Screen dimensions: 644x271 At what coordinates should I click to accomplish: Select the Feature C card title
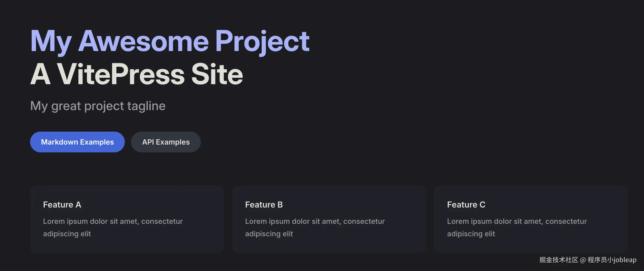click(466, 205)
